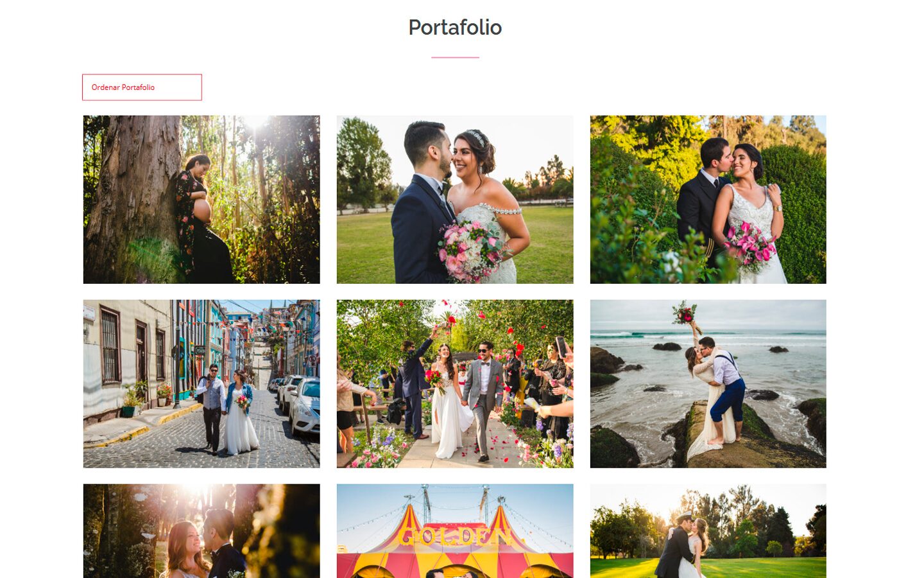The image size is (924, 578).
Task: Open the sunlit forest couple photo
Action: tap(201, 531)
